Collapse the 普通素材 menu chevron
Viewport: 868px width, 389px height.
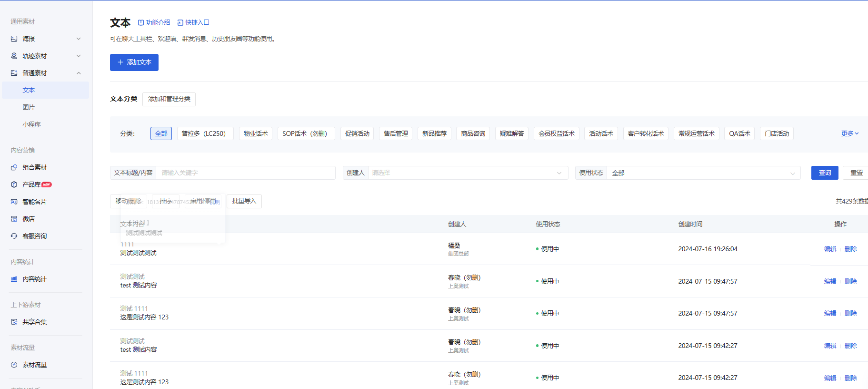pos(79,73)
